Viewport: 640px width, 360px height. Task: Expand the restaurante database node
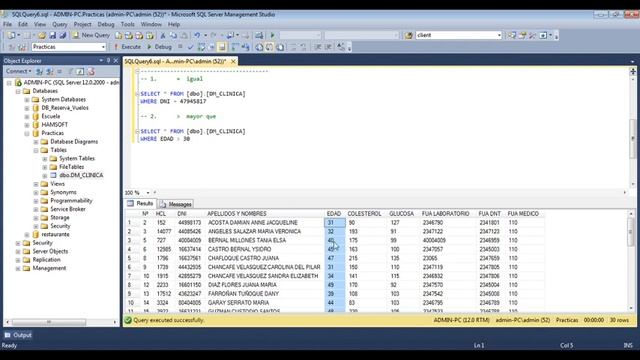tap(27, 235)
